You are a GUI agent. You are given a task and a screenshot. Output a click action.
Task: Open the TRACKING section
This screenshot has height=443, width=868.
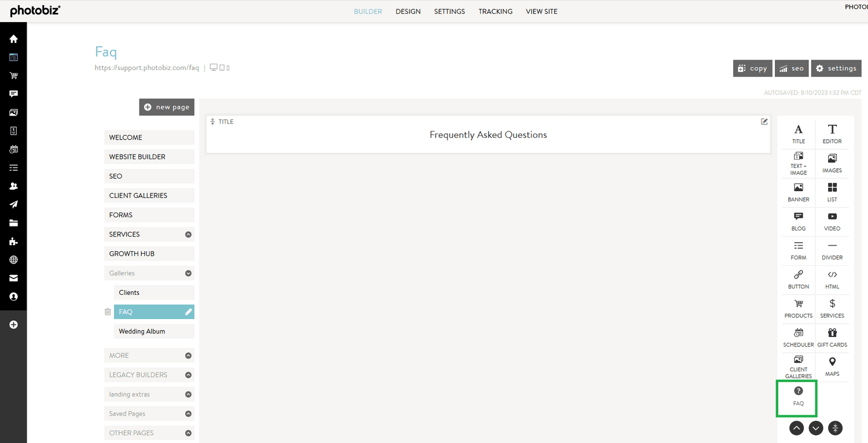click(495, 11)
